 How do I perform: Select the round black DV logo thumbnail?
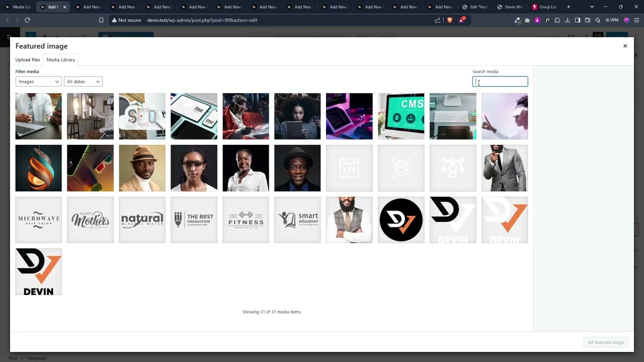[401, 220]
